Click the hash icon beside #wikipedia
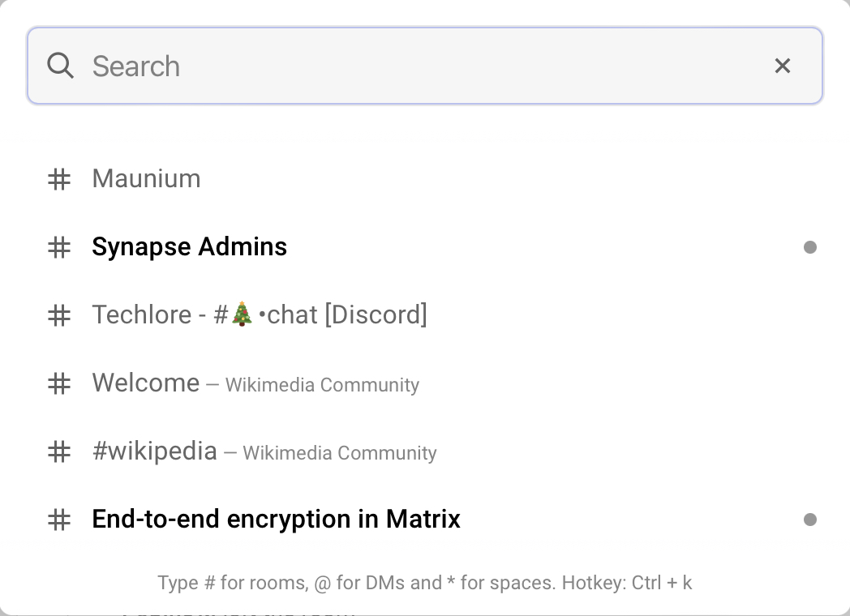 pos(59,451)
